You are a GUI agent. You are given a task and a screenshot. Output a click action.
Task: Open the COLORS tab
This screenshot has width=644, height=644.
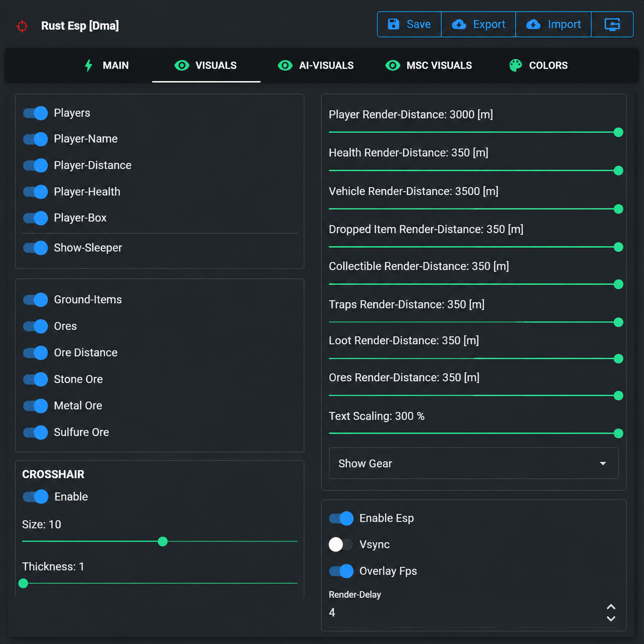coord(539,65)
